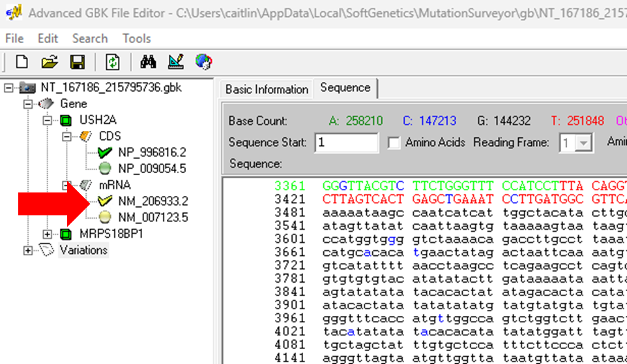Image resolution: width=627 pixels, height=364 pixels.
Task: Open the Search menu
Action: pyautogui.click(x=90, y=38)
